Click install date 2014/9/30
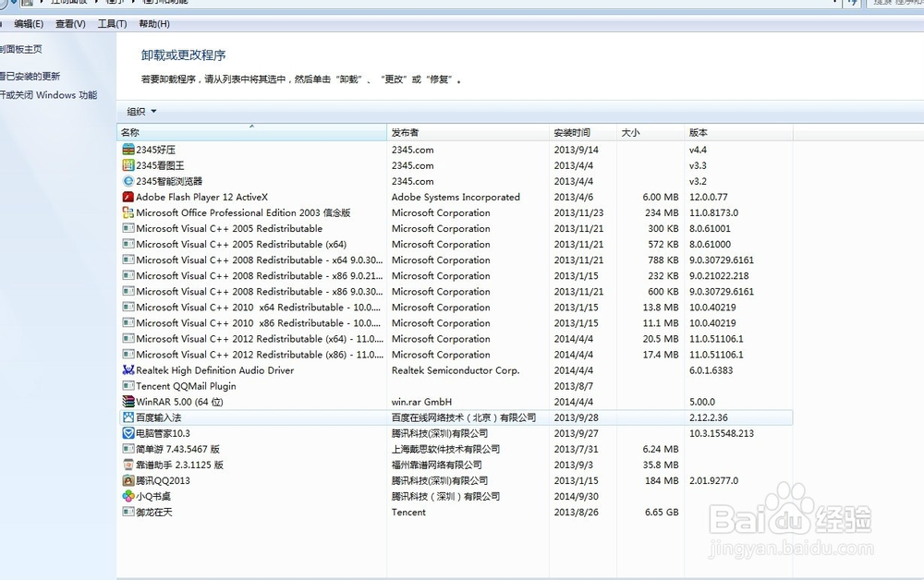The height and width of the screenshot is (580, 924). click(576, 496)
